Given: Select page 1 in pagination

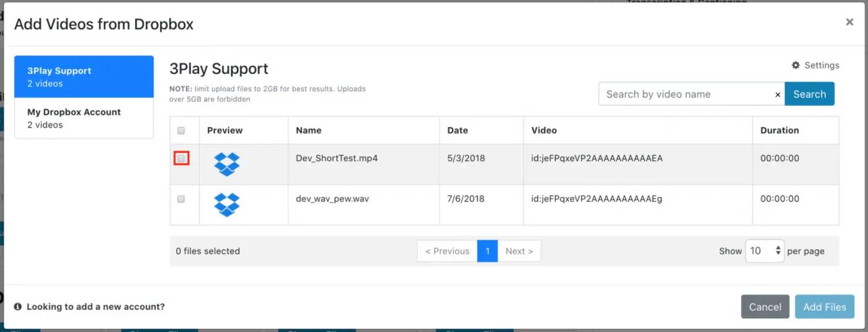Looking at the screenshot, I should pos(487,251).
